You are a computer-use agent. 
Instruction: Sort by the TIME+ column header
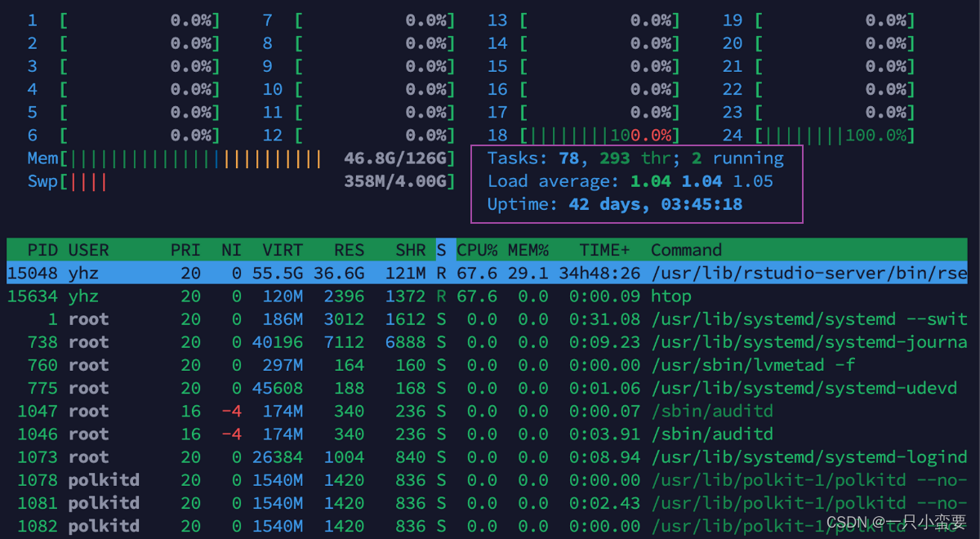(605, 250)
